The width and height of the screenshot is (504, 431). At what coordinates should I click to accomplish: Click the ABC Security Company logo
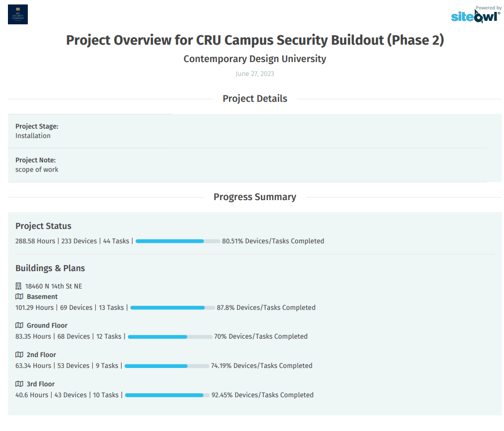click(18, 14)
